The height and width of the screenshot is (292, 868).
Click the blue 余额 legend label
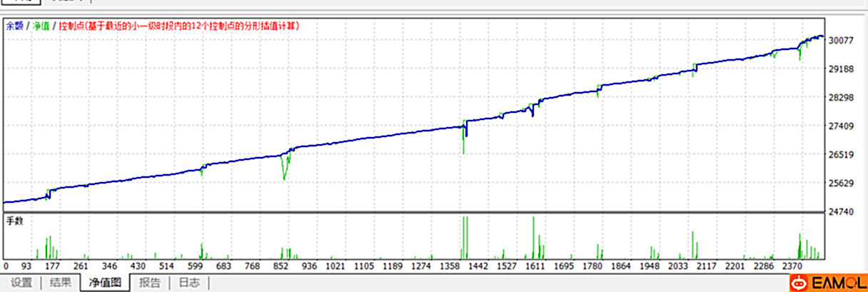pyautogui.click(x=14, y=26)
